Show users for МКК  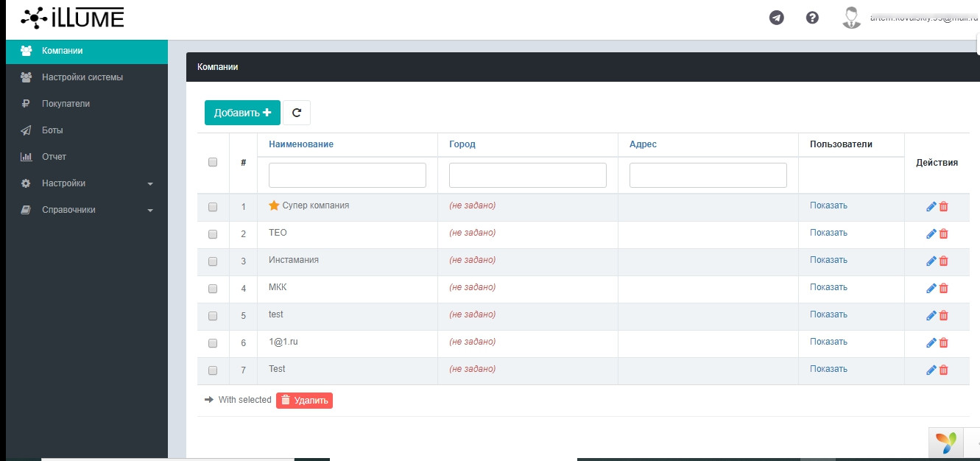[x=828, y=287]
